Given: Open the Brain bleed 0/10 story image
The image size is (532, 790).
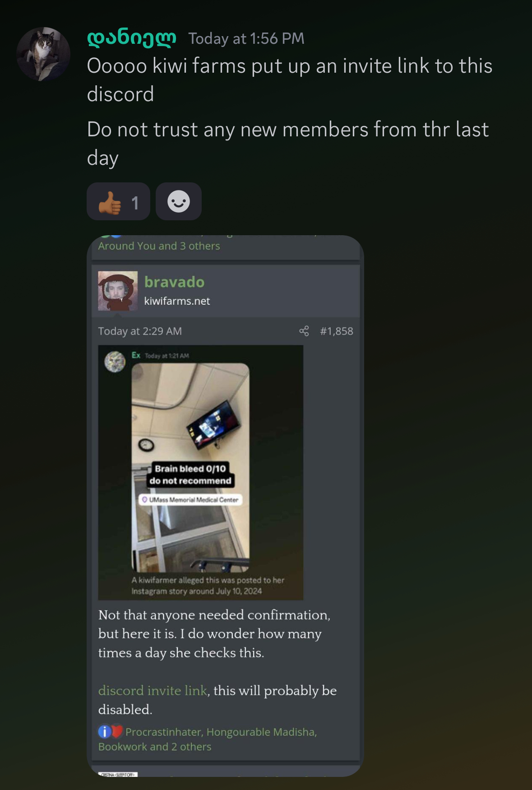Looking at the screenshot, I should [x=190, y=468].
